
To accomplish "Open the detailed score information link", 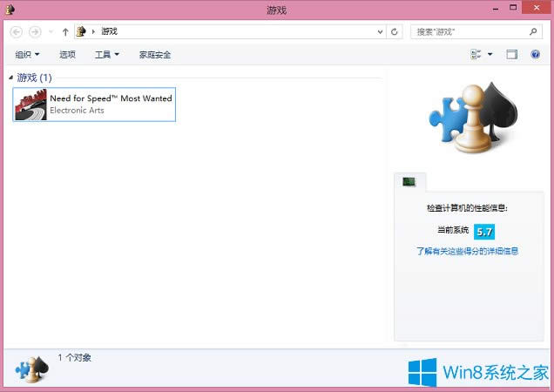I will click(467, 251).
